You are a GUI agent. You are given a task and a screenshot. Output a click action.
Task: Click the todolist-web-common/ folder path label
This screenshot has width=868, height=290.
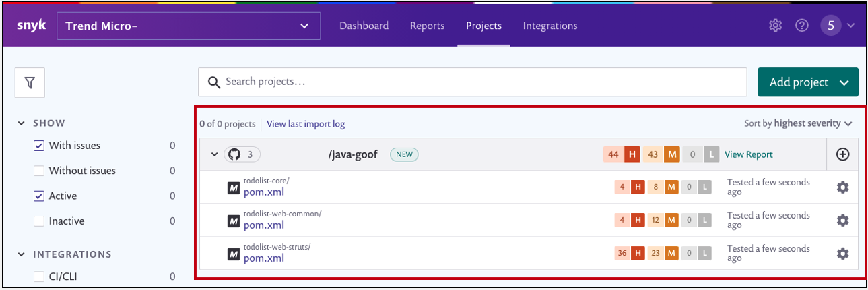[x=283, y=214]
